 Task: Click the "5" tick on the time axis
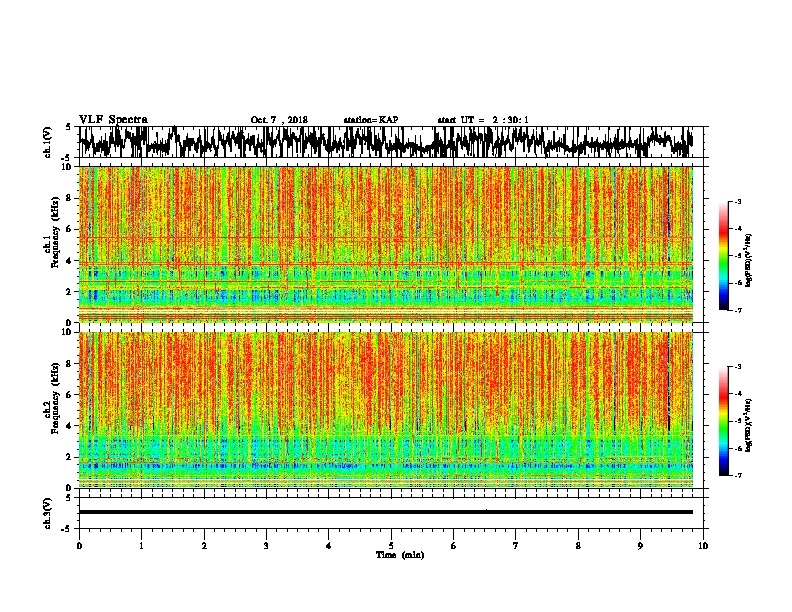[x=391, y=546]
